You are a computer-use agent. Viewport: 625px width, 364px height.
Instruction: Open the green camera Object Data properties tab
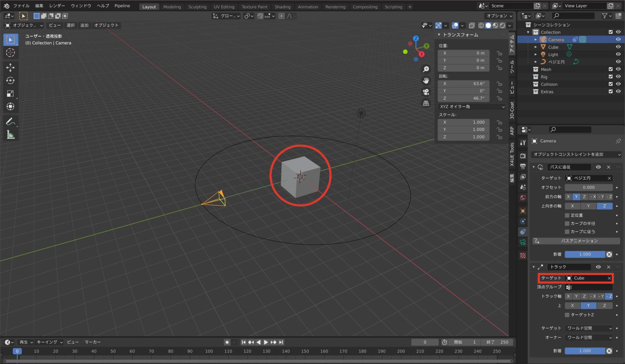pyautogui.click(x=523, y=242)
